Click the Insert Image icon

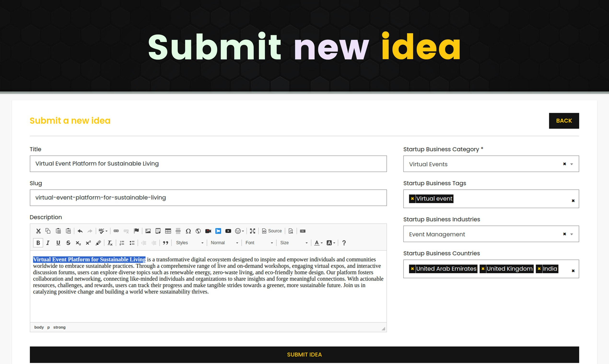coord(148,231)
